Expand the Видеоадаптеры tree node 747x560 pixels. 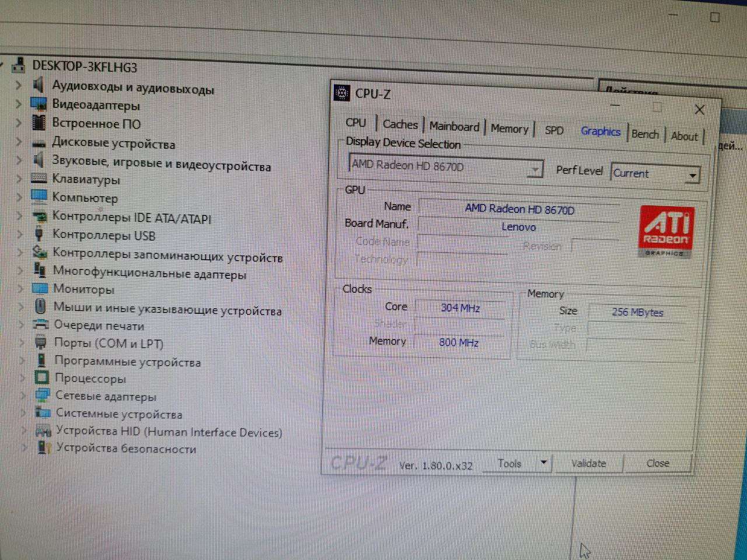tap(18, 105)
